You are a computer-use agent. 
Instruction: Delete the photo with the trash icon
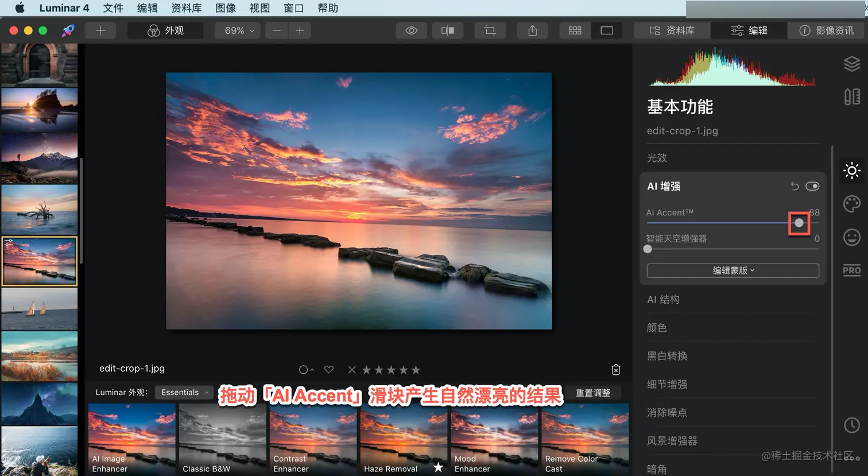pos(616,370)
